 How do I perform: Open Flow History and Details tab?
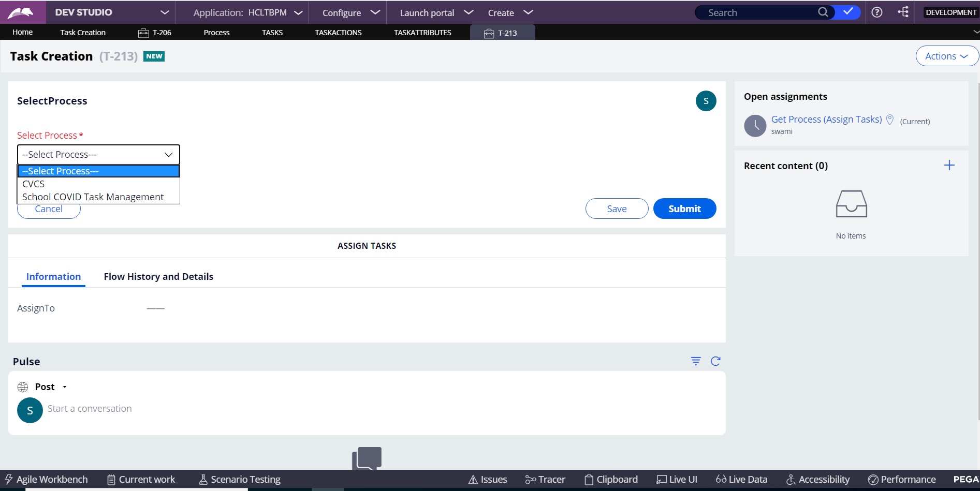coord(158,277)
